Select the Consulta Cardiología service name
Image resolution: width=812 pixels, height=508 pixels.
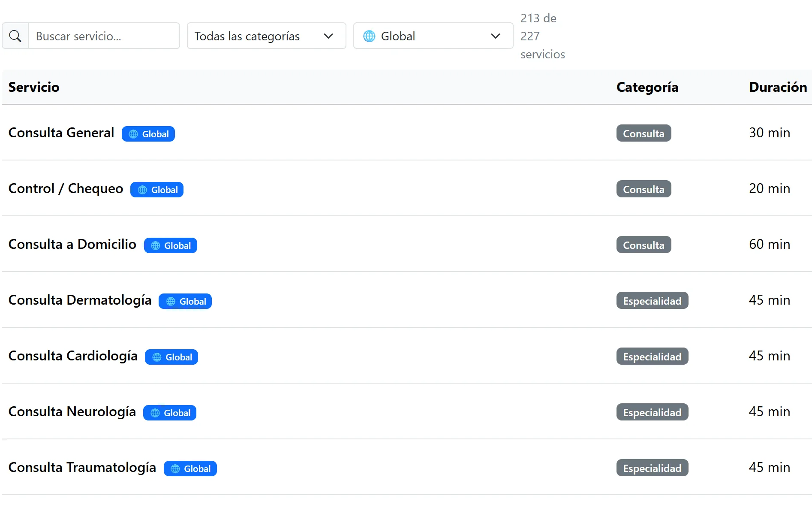point(73,356)
